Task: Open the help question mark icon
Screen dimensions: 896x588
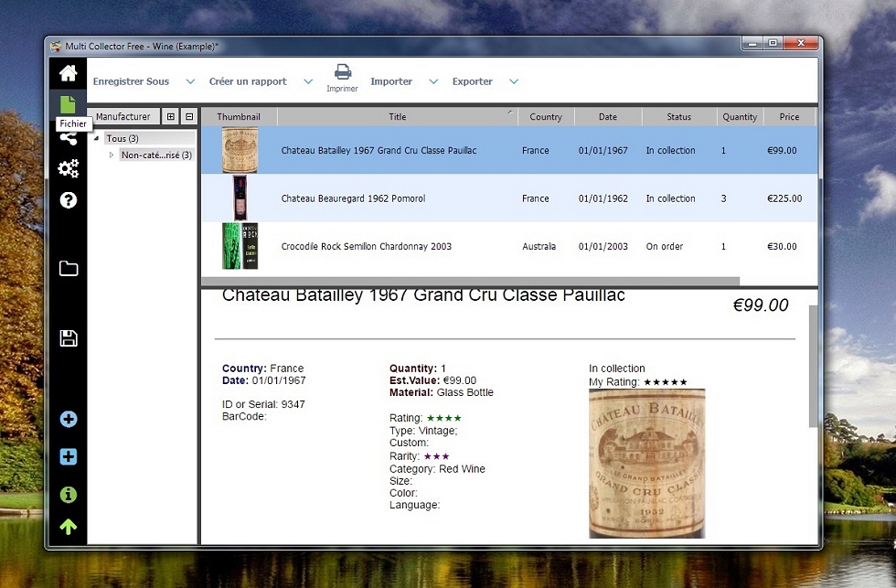Action: click(68, 200)
